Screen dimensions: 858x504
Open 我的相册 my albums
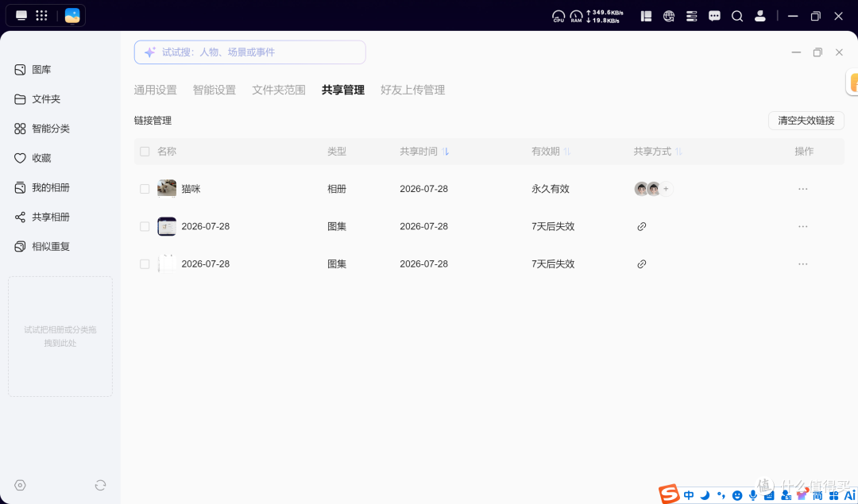tap(42, 187)
